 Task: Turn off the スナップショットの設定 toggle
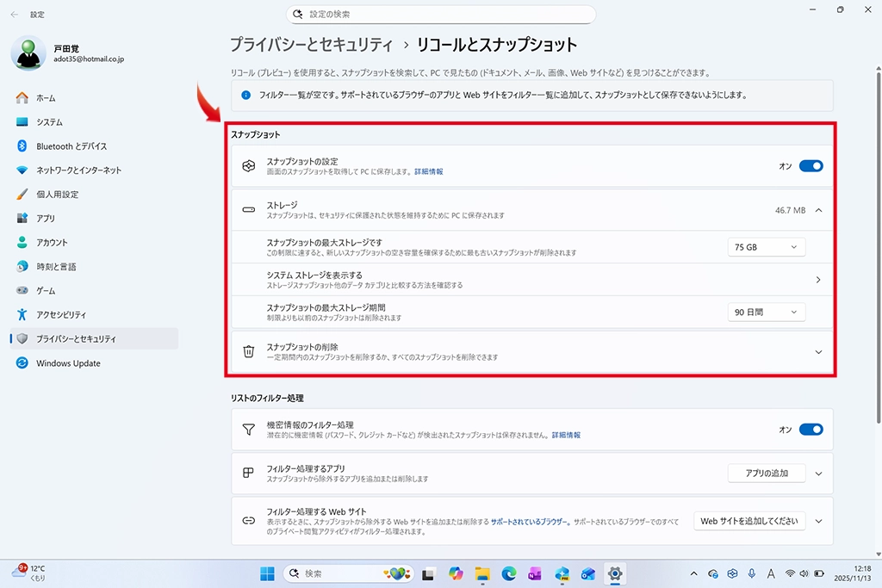click(x=811, y=166)
